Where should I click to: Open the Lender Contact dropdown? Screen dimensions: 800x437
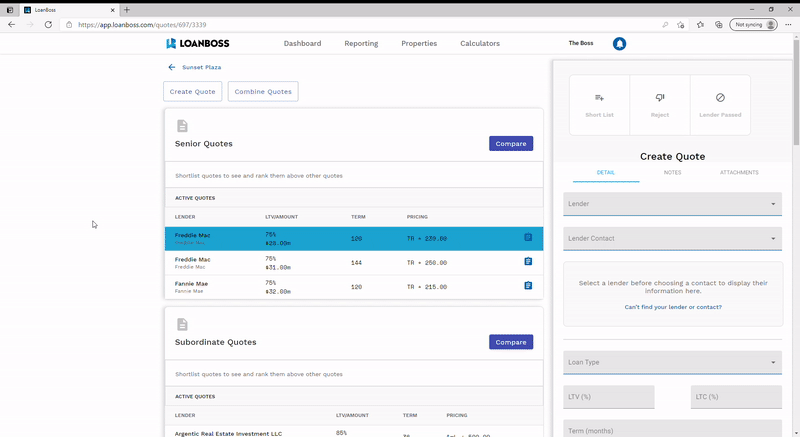(672, 239)
